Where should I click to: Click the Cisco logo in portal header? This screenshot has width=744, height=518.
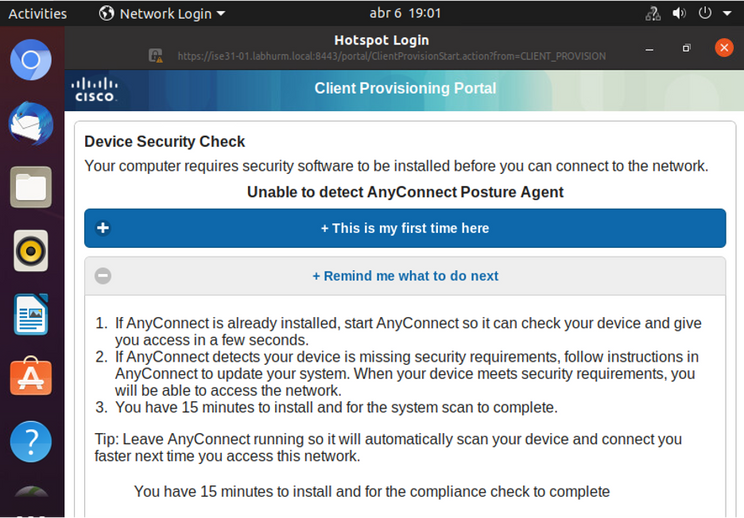[x=94, y=90]
